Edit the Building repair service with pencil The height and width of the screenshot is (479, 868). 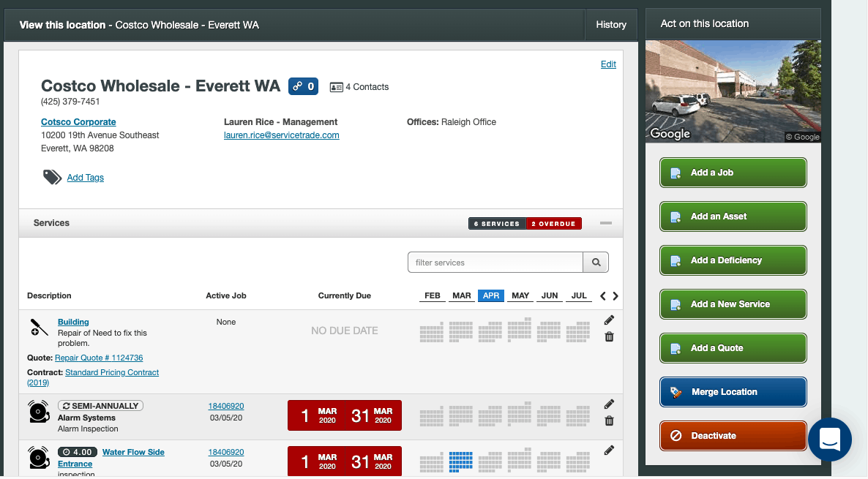(x=609, y=320)
